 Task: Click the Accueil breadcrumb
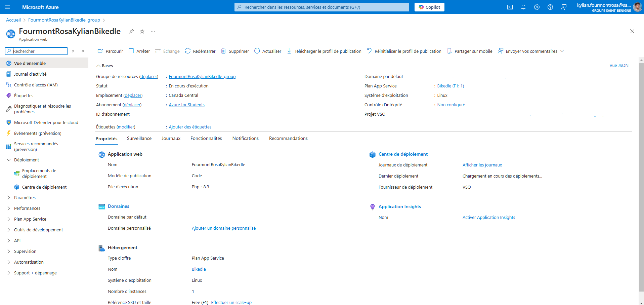13,20
